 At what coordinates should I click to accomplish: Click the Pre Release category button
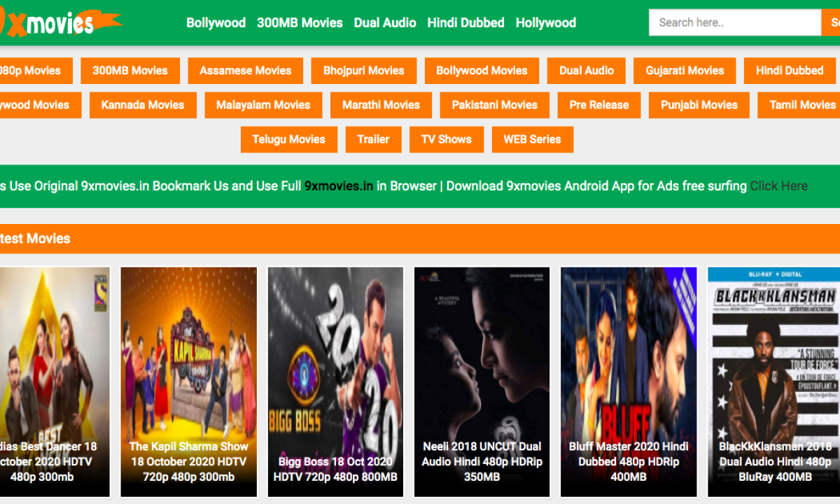coord(598,105)
